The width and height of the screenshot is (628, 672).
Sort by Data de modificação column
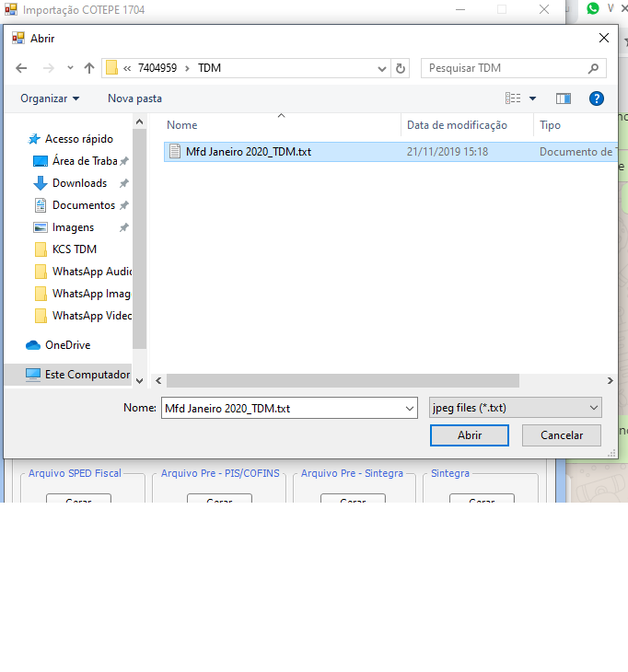(x=457, y=125)
